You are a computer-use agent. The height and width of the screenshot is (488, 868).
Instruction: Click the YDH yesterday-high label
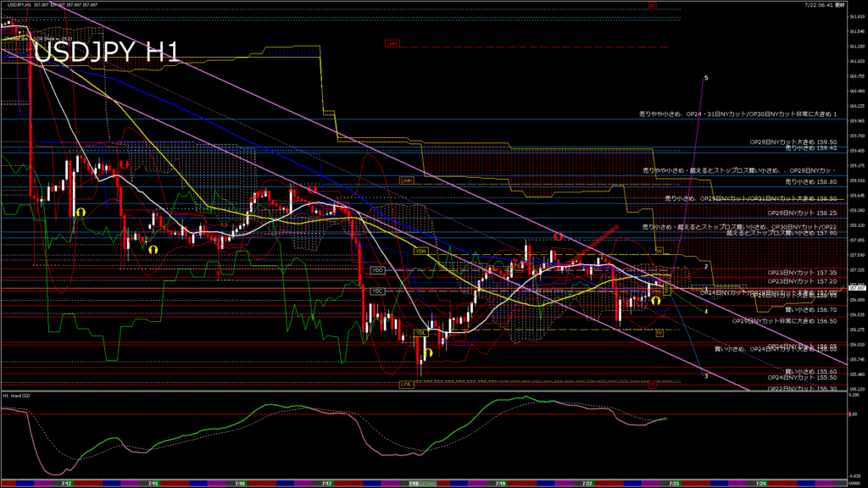pyautogui.click(x=420, y=252)
